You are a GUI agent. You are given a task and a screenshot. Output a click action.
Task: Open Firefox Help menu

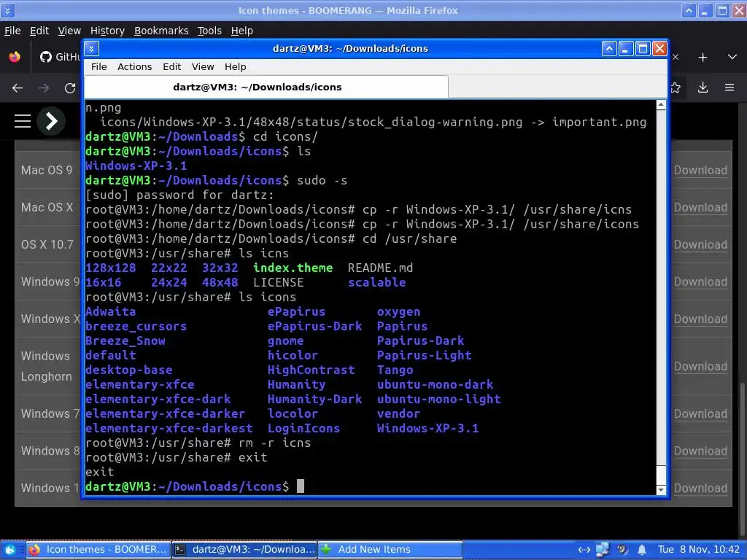242,31
